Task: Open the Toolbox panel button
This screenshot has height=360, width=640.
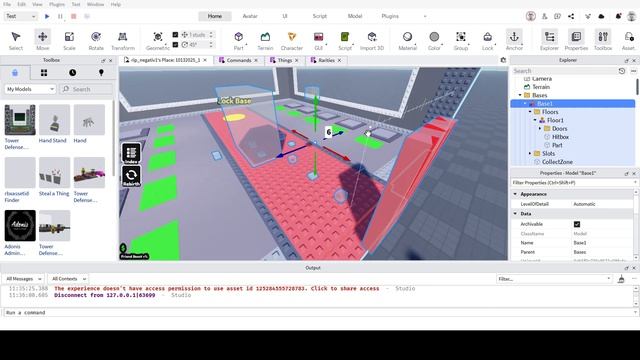Action: pyautogui.click(x=603, y=40)
